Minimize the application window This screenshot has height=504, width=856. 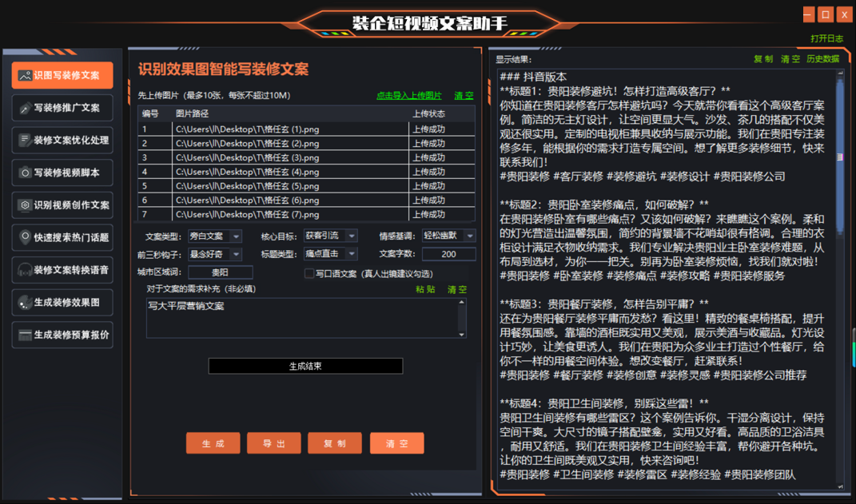809,14
